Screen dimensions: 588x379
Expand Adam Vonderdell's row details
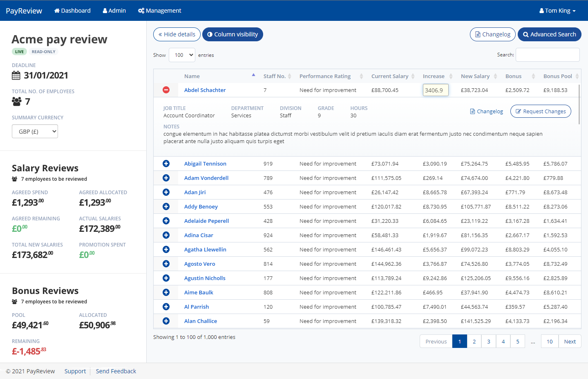pos(166,178)
